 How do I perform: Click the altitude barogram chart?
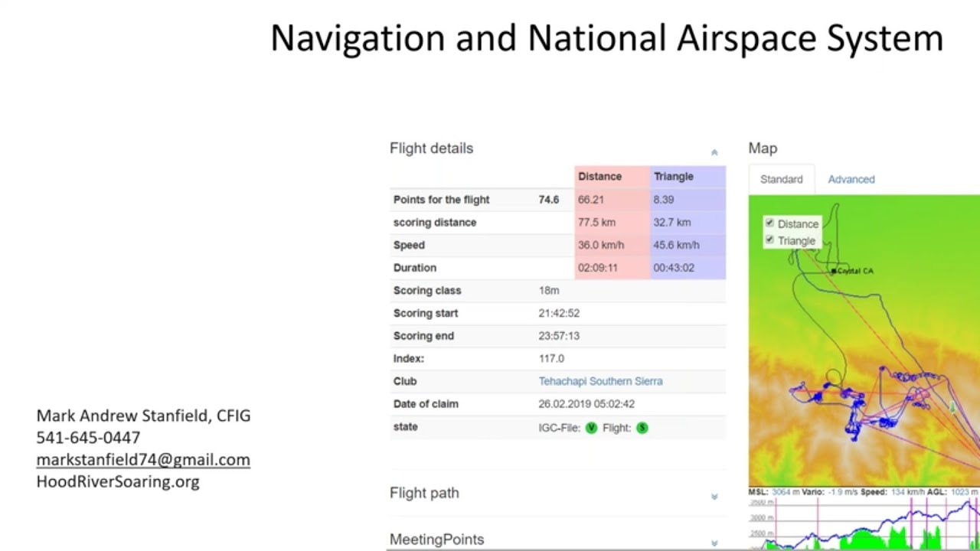(x=864, y=523)
